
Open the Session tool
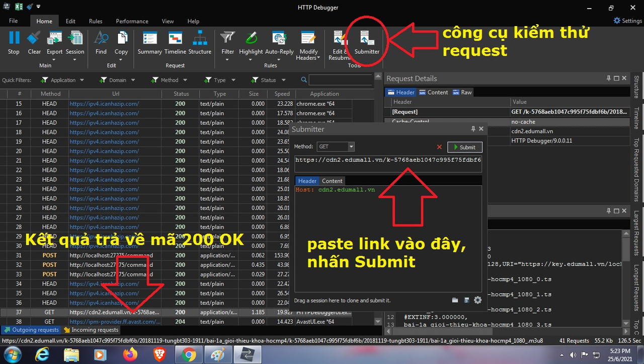pos(75,42)
